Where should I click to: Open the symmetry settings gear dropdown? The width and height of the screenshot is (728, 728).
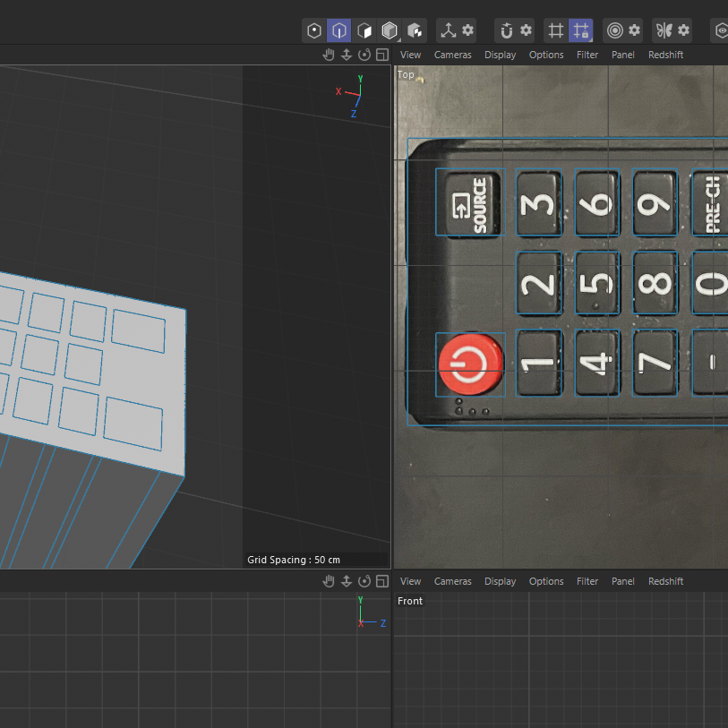(x=681, y=30)
